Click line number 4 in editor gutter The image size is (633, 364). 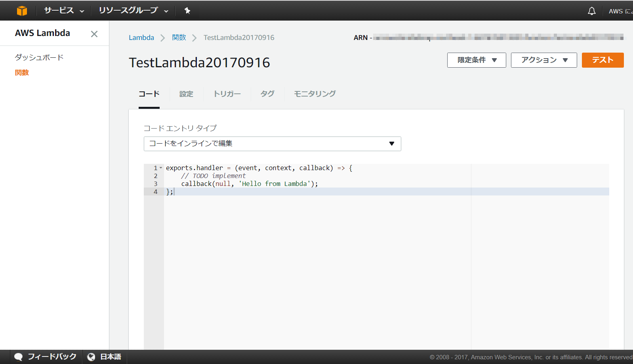tap(156, 191)
